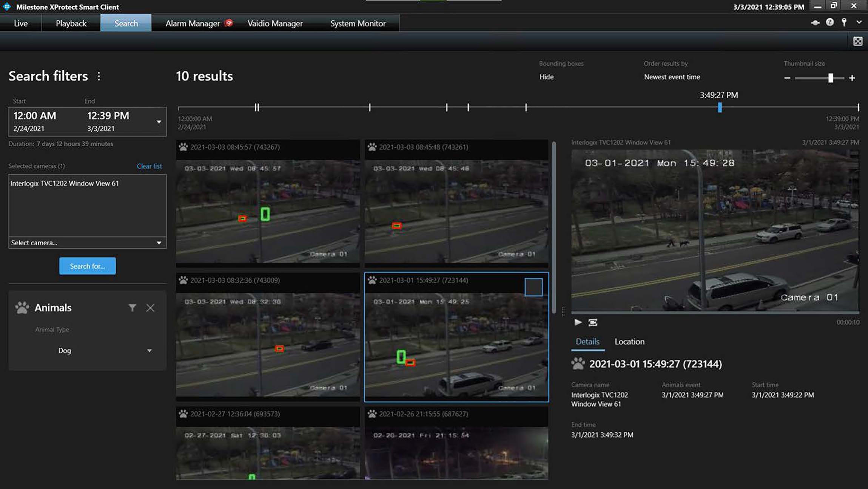This screenshot has width=868, height=489.
Task: Remove the Animals filter with X
Action: pyautogui.click(x=150, y=308)
